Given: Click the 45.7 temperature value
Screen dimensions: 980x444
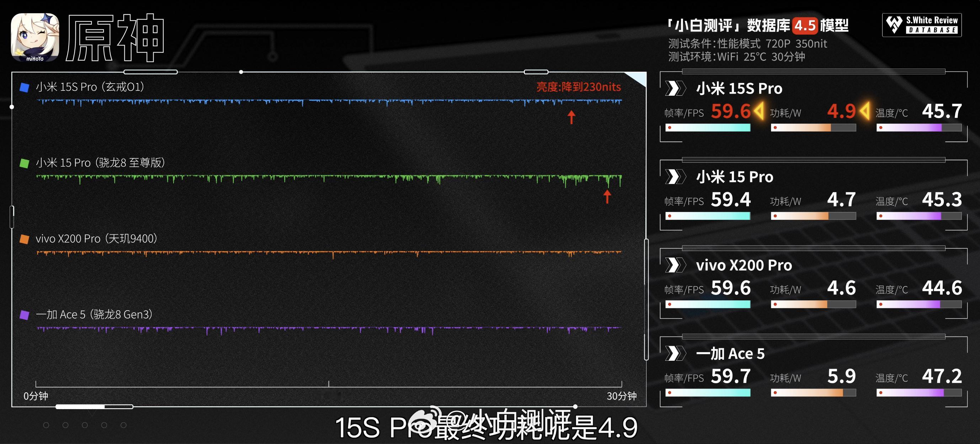Looking at the screenshot, I should pyautogui.click(x=942, y=111).
